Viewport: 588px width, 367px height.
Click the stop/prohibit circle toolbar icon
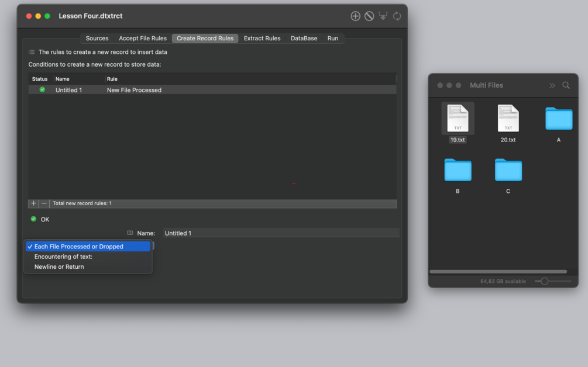click(369, 16)
